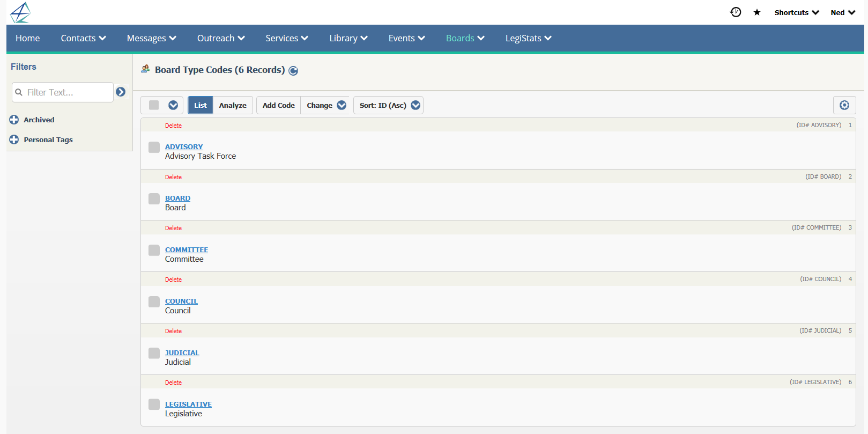The height and width of the screenshot is (434, 868).
Task: Open the Change dropdown
Action: pos(325,105)
